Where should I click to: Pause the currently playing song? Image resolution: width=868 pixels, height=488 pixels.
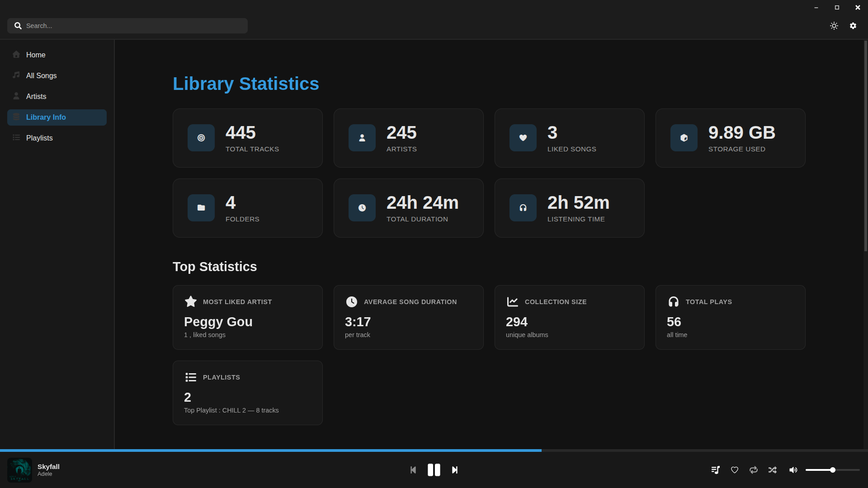[x=434, y=470]
